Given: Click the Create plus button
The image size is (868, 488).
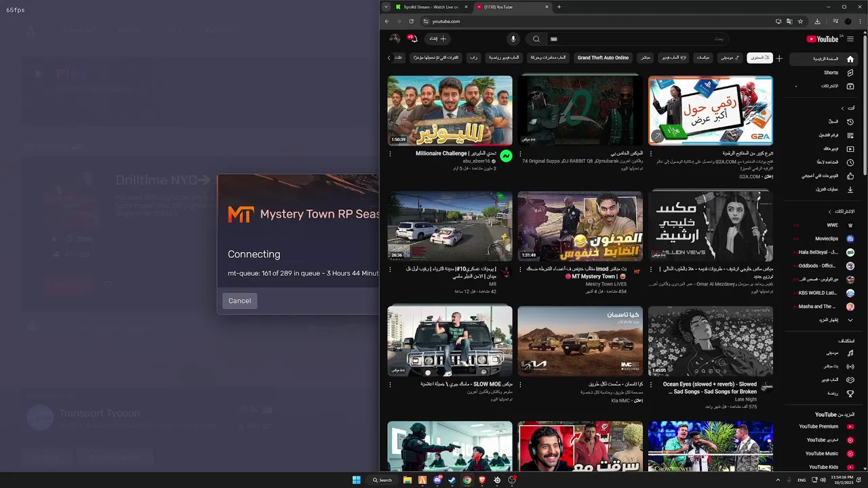Looking at the screenshot, I should [x=437, y=39].
